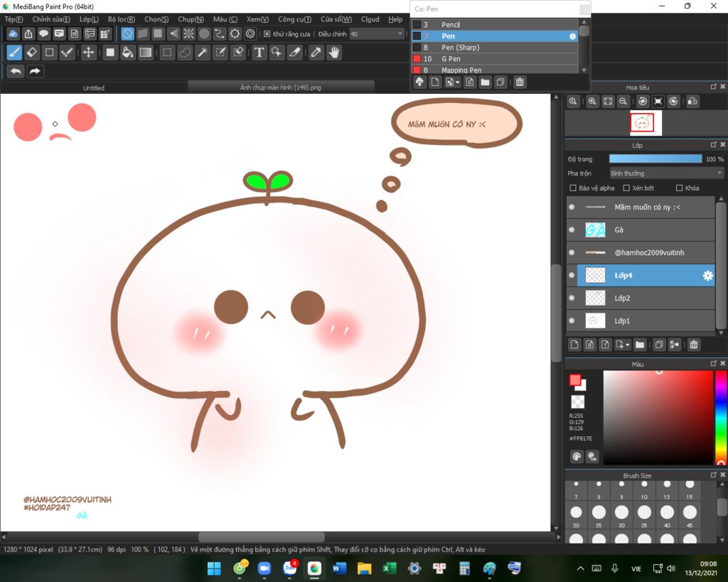Toggle visibility of Lớp1 layer

coord(572,320)
